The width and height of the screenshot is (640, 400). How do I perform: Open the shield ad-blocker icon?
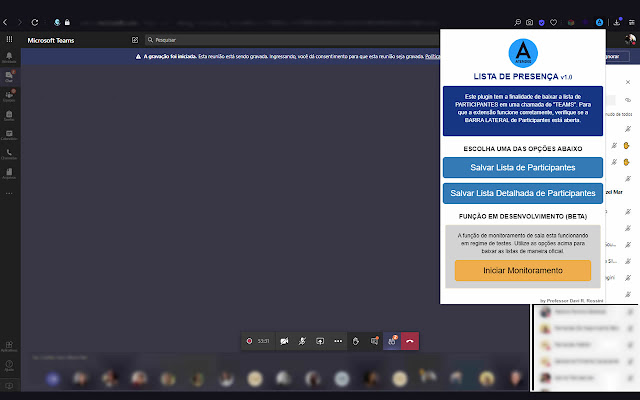542,23
